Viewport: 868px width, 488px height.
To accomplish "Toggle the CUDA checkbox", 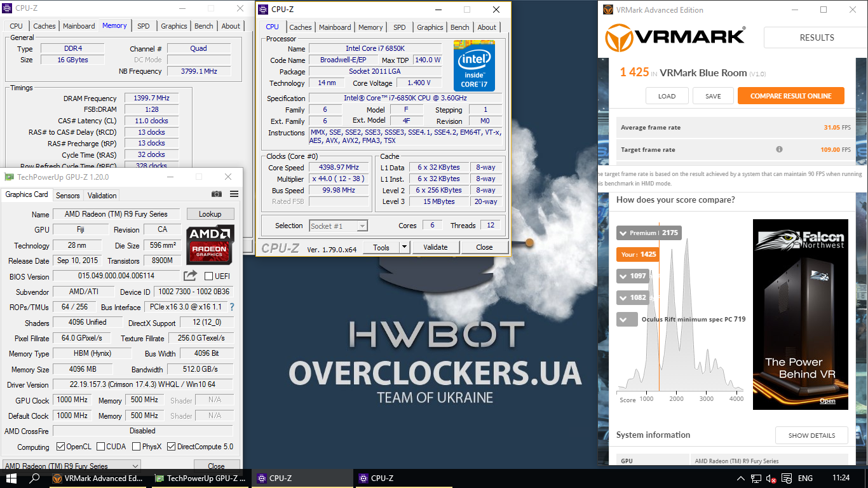I will point(100,447).
